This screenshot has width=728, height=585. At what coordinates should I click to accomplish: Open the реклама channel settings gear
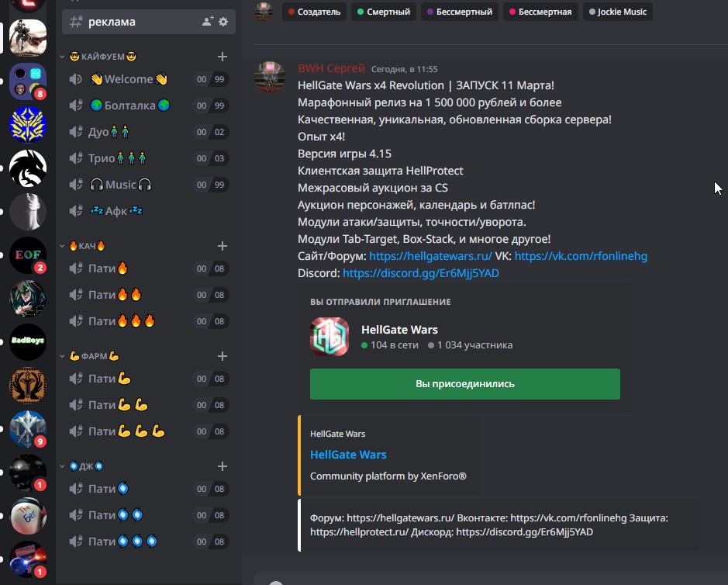[223, 22]
